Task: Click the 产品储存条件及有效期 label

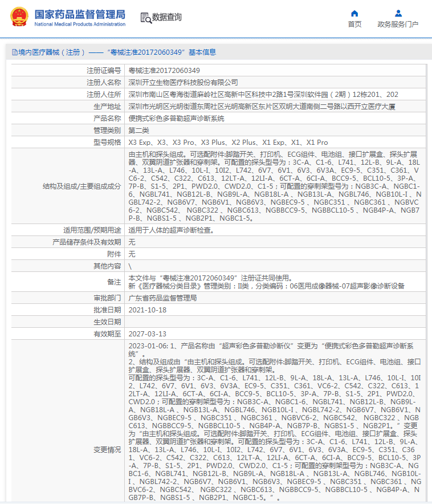Action: click(x=87, y=242)
